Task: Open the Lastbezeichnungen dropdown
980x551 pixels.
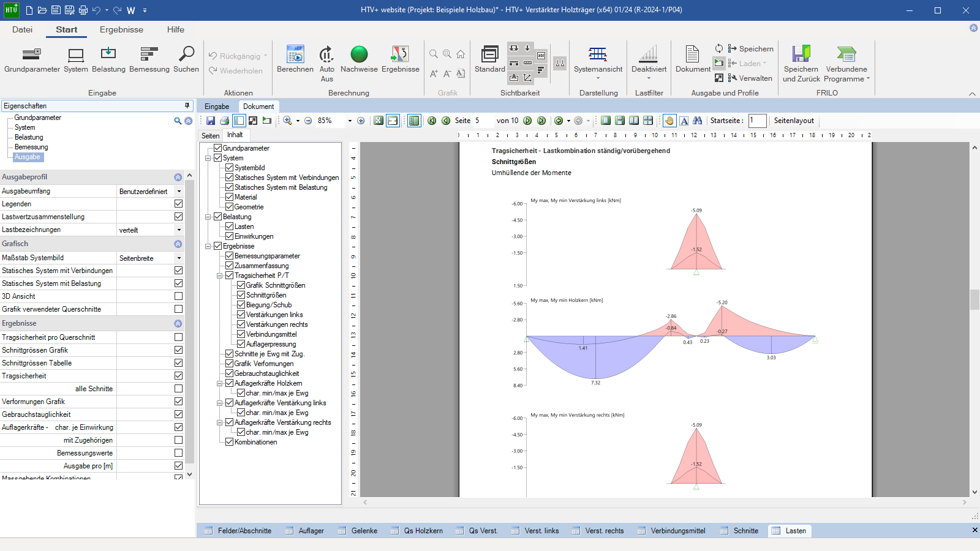Action: pyautogui.click(x=179, y=230)
